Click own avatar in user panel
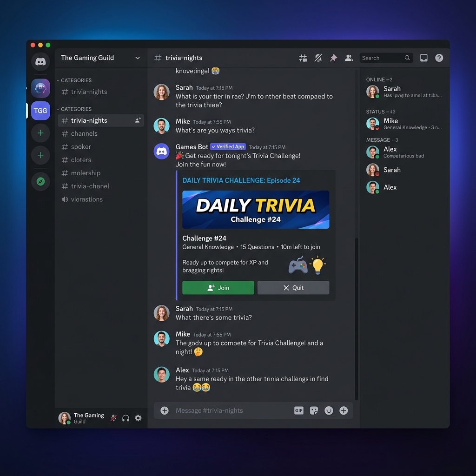The height and width of the screenshot is (476, 476). click(x=64, y=418)
